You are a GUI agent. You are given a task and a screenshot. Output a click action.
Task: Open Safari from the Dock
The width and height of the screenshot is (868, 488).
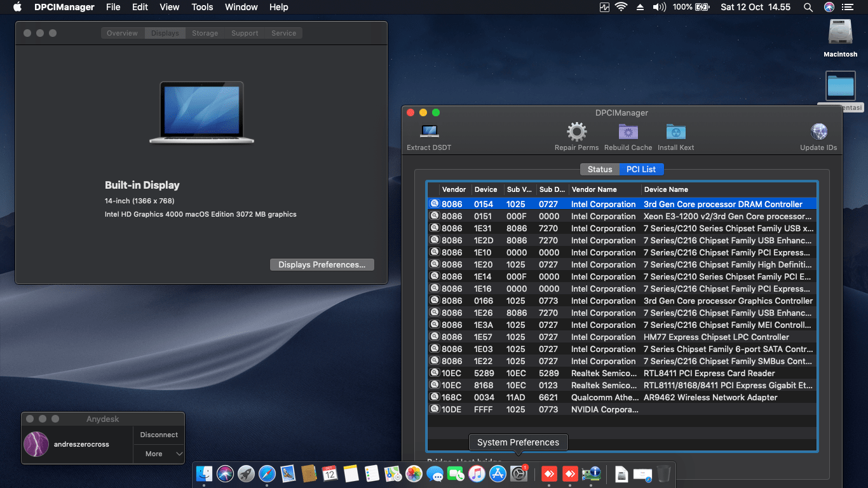(x=267, y=473)
